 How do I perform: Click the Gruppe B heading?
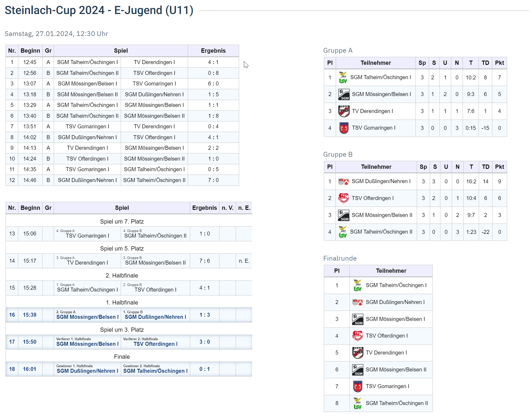pos(338,155)
